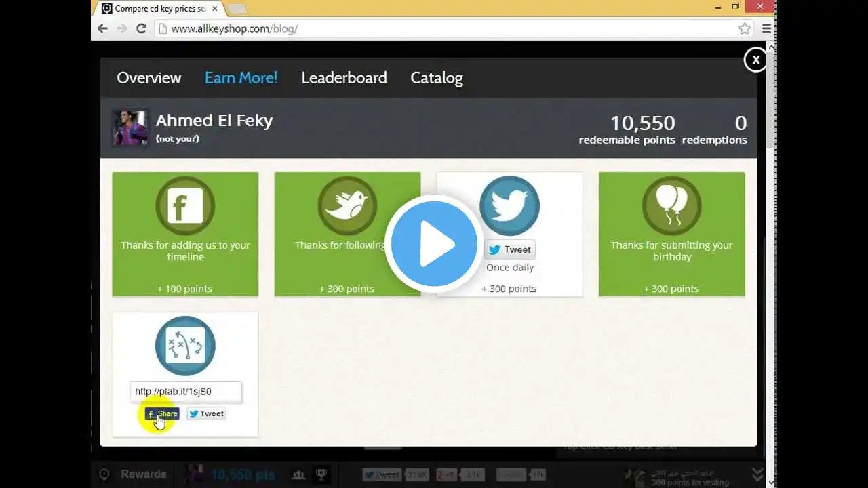868x488 pixels.
Task: Click the 10,550 redeemable points value
Action: [642, 123]
